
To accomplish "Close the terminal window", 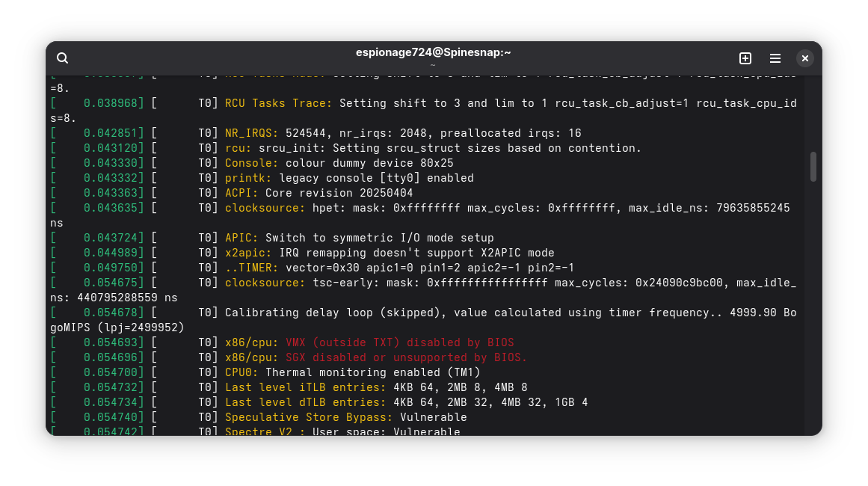I will tap(804, 58).
